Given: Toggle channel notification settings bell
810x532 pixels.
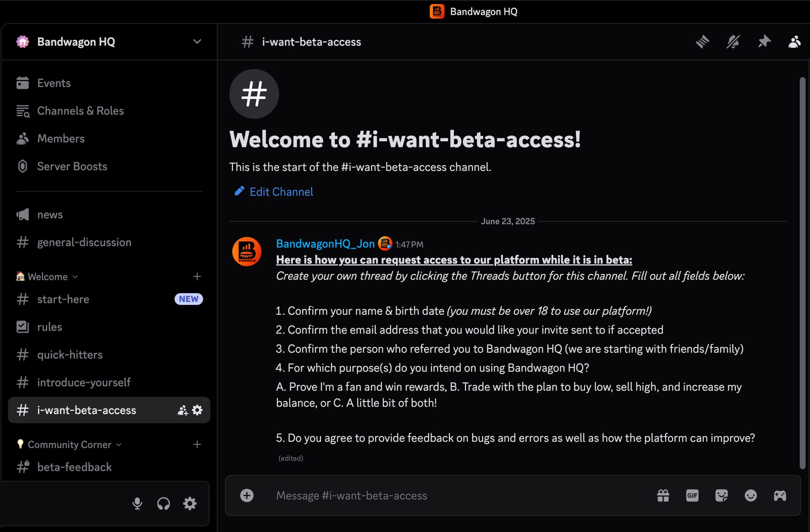Looking at the screenshot, I should (x=733, y=42).
